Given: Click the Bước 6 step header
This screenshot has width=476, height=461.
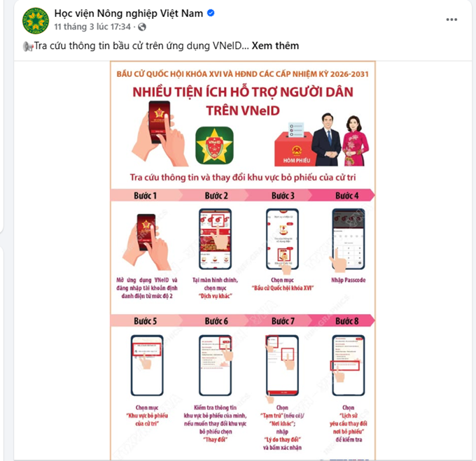Looking at the screenshot, I should point(216,321).
